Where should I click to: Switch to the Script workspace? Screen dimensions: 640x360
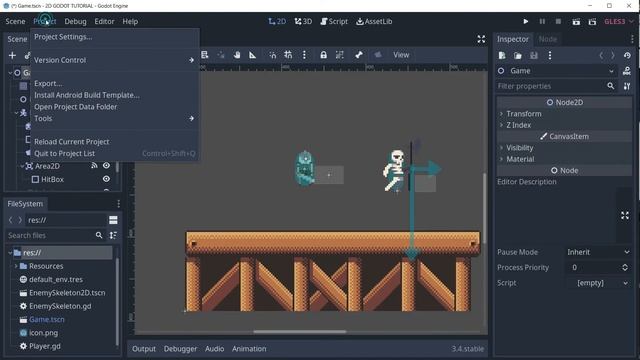pyautogui.click(x=334, y=21)
